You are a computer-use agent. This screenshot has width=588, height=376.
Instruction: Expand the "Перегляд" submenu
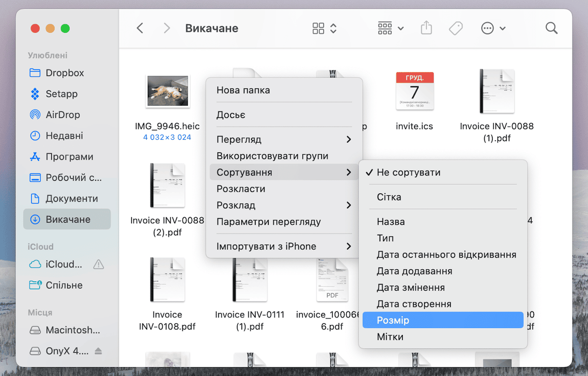tap(284, 140)
